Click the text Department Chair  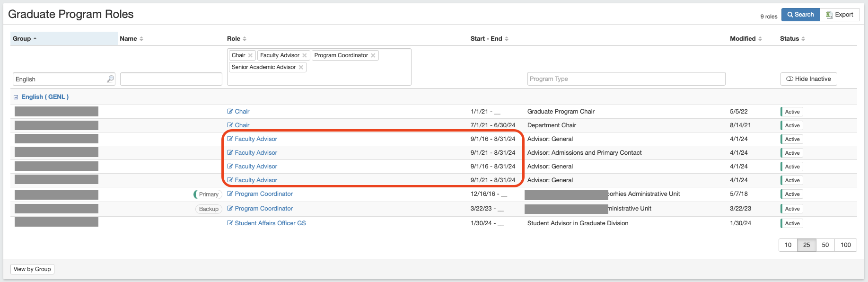552,125
